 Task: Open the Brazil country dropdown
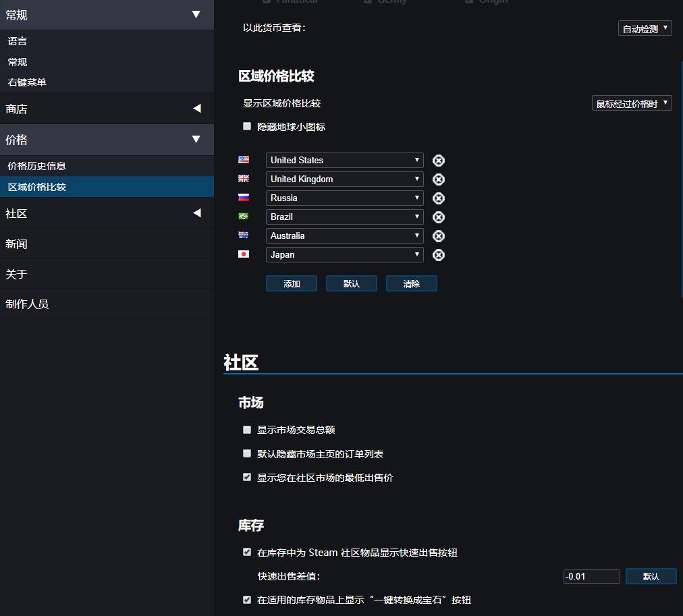coord(344,217)
